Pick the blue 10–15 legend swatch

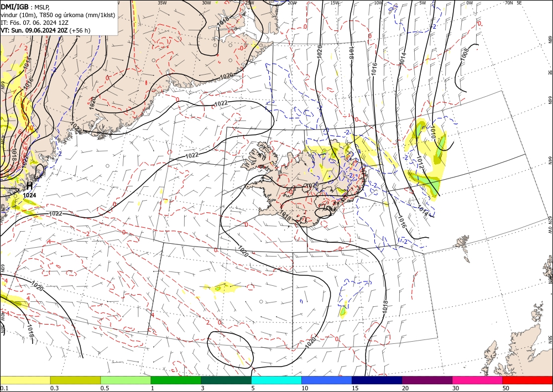(x=327, y=380)
